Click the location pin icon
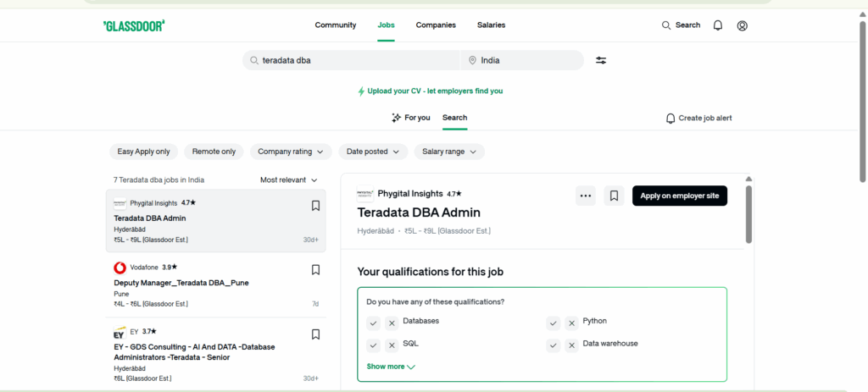This screenshot has width=868, height=392. pos(472,60)
